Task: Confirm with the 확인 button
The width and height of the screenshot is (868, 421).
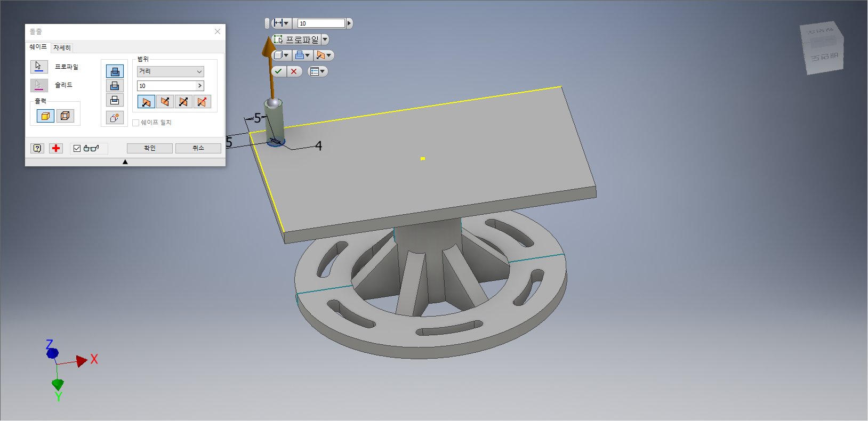Action: 150,148
